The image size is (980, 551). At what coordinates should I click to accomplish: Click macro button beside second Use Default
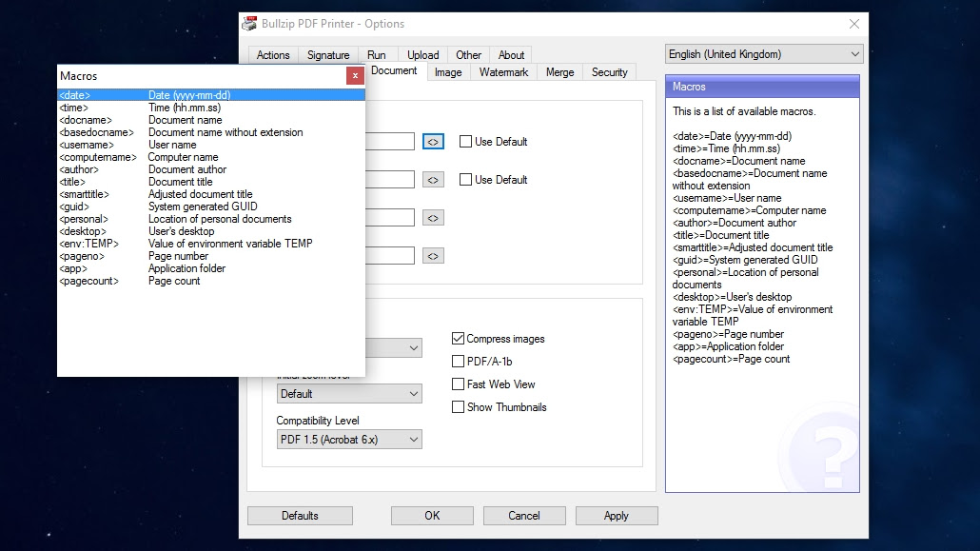tap(433, 180)
